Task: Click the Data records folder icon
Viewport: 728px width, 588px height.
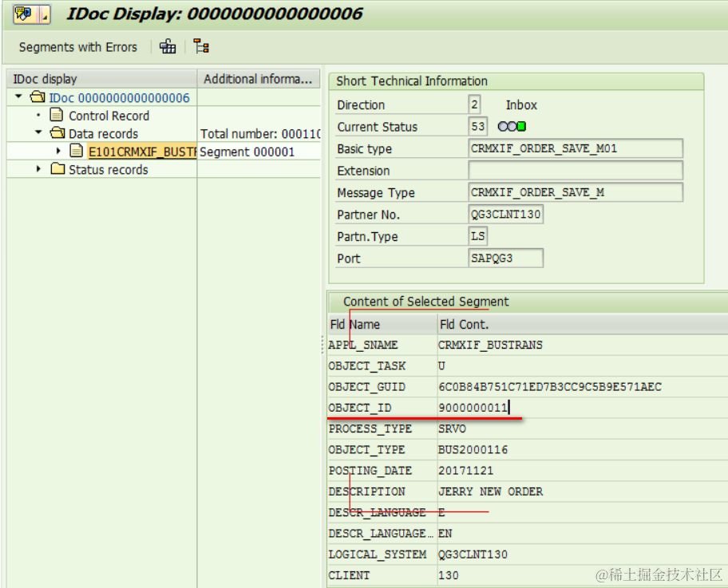Action: tap(57, 133)
